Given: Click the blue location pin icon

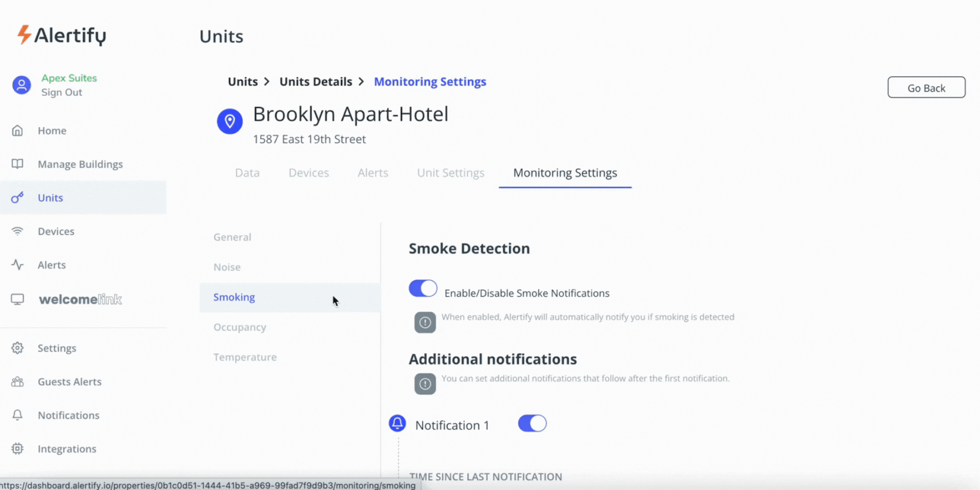Looking at the screenshot, I should click(x=230, y=121).
